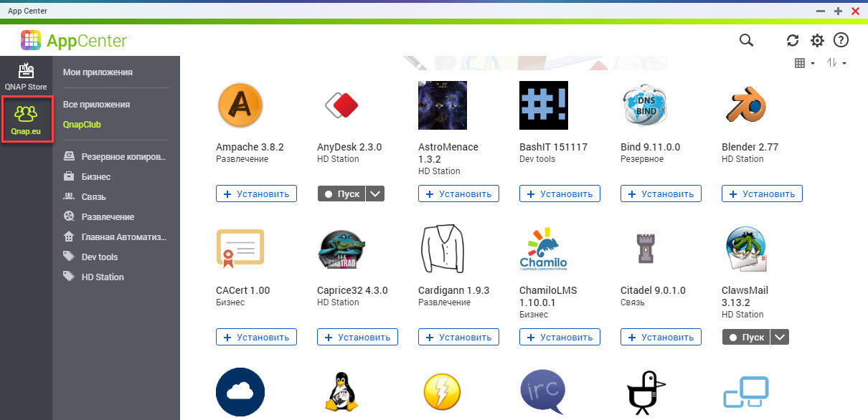868x420 pixels.
Task: Show Все приложения list
Action: 96,104
